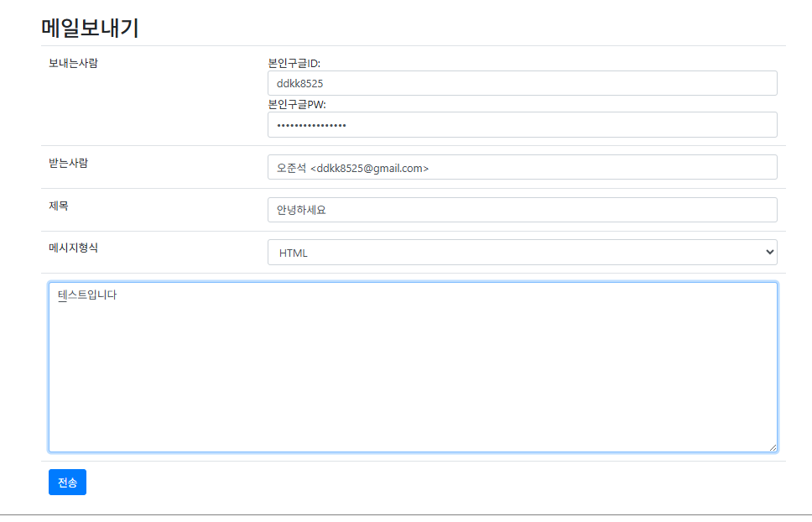The width and height of the screenshot is (812, 522).
Task: Open the 메시지형식 HTML dropdown
Action: coord(522,253)
